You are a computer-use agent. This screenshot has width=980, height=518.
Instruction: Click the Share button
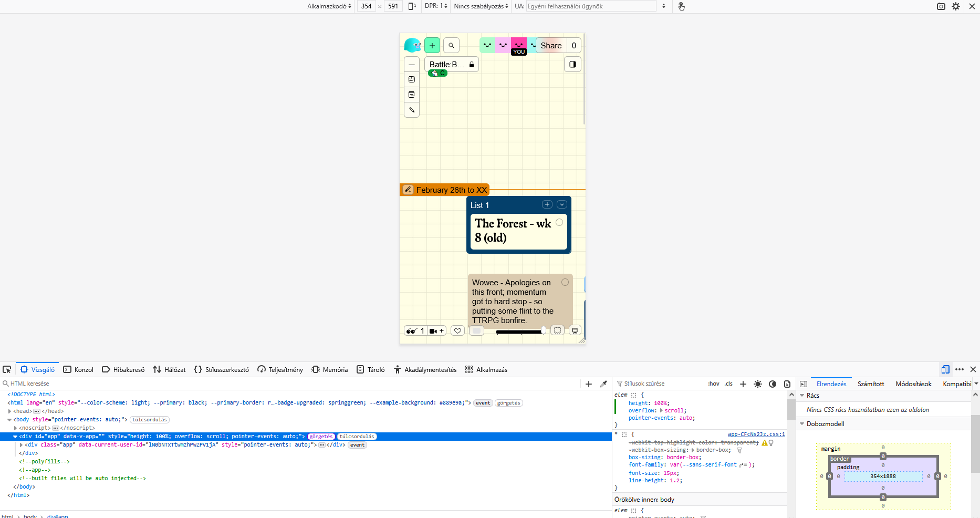pyautogui.click(x=551, y=46)
